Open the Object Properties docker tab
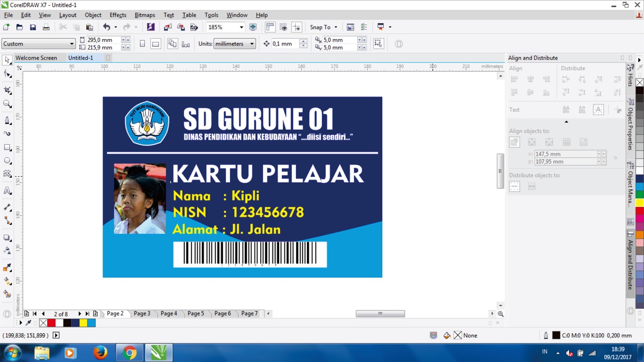The width and height of the screenshot is (644, 362). point(630,124)
